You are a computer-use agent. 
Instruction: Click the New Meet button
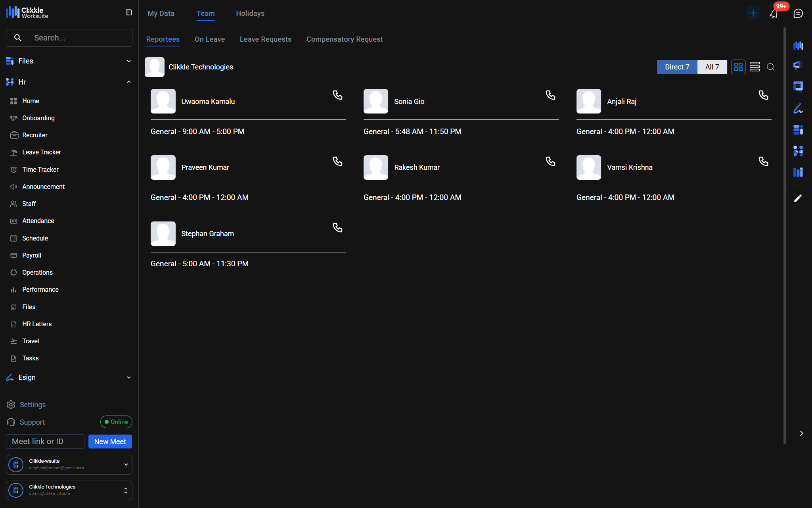pyautogui.click(x=110, y=441)
